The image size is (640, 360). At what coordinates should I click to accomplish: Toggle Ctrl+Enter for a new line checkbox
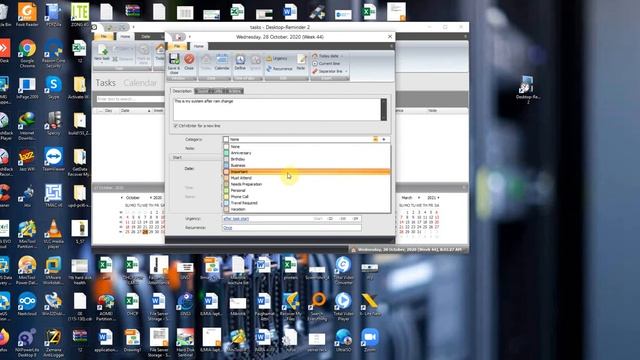(x=176, y=126)
